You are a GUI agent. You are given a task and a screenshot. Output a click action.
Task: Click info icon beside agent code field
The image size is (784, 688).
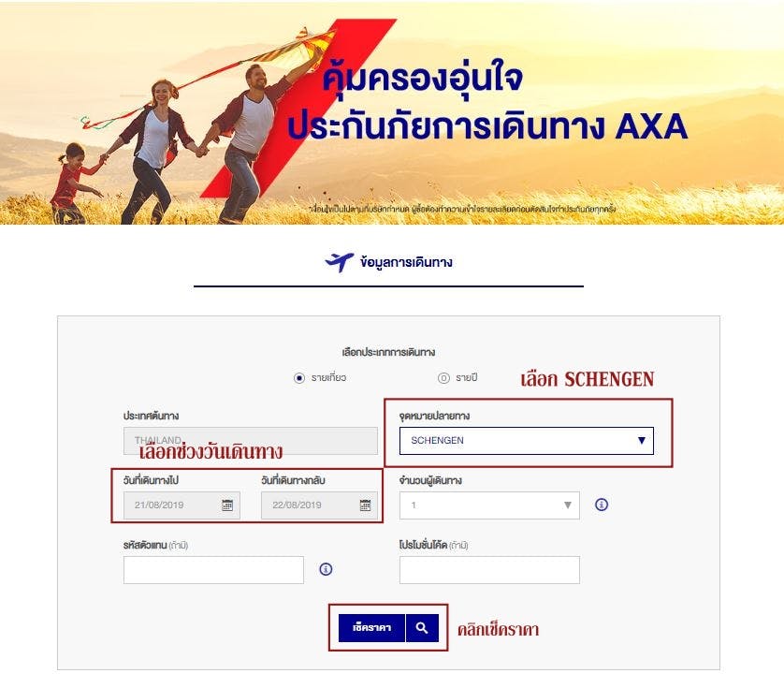326,569
